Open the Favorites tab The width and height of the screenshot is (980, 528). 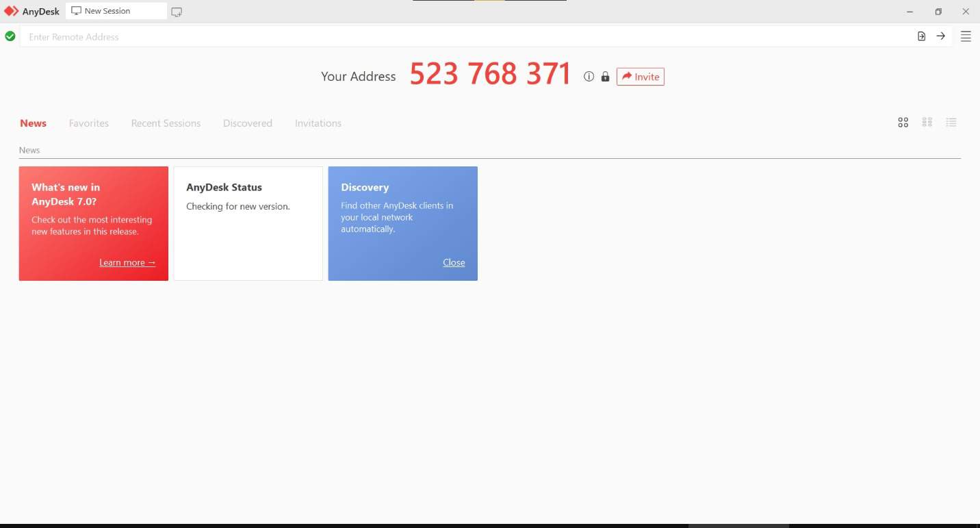(89, 123)
